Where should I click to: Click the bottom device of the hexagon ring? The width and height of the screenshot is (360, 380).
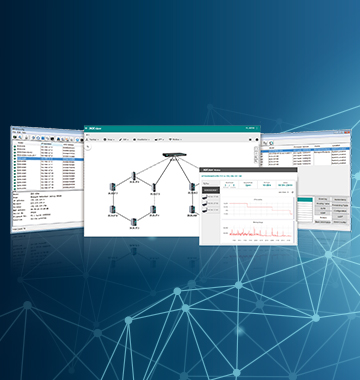134,222
